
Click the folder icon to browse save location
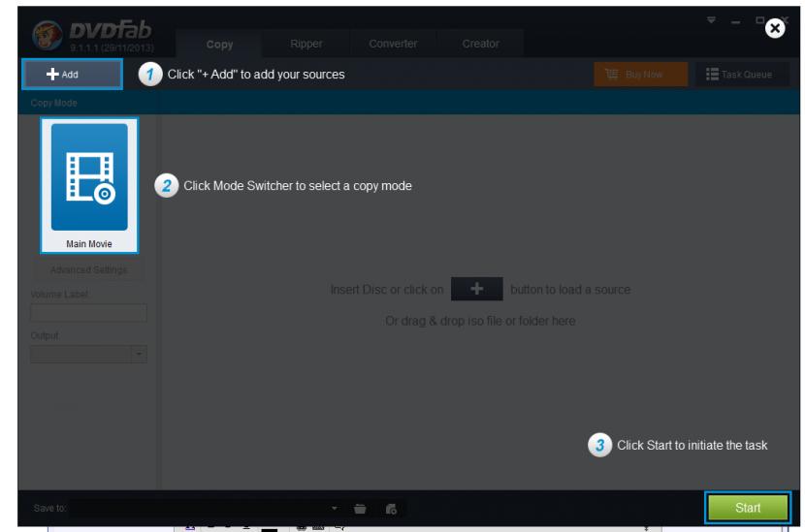[x=360, y=509]
